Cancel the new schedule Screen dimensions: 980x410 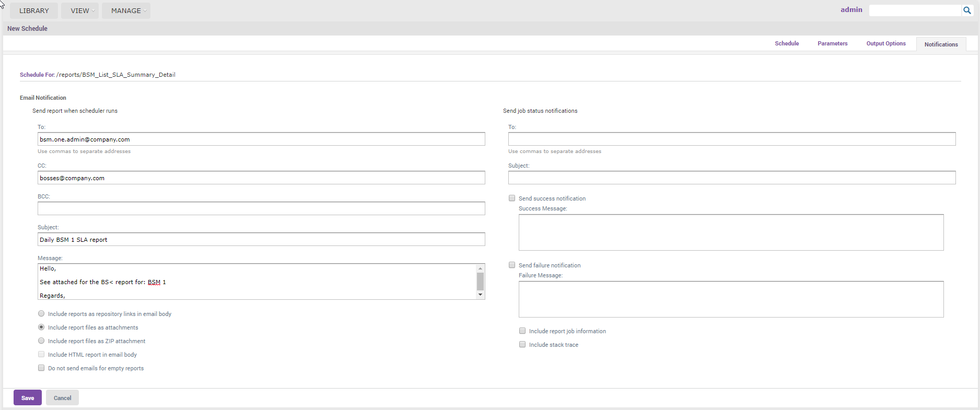(x=62, y=397)
